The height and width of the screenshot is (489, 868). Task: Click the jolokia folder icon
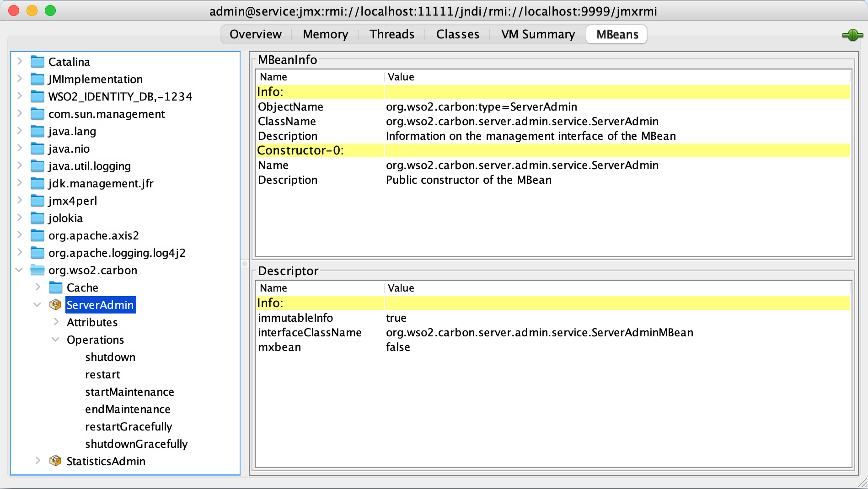38,218
